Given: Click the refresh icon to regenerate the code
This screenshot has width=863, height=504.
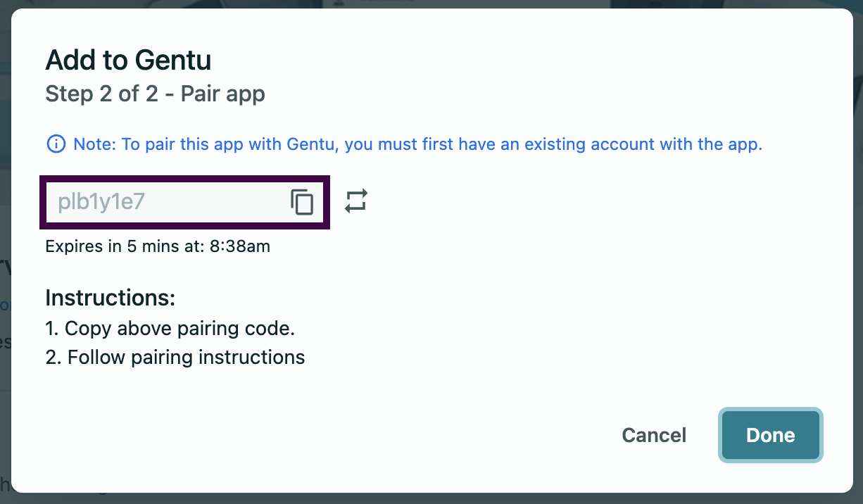Looking at the screenshot, I should point(356,201).
